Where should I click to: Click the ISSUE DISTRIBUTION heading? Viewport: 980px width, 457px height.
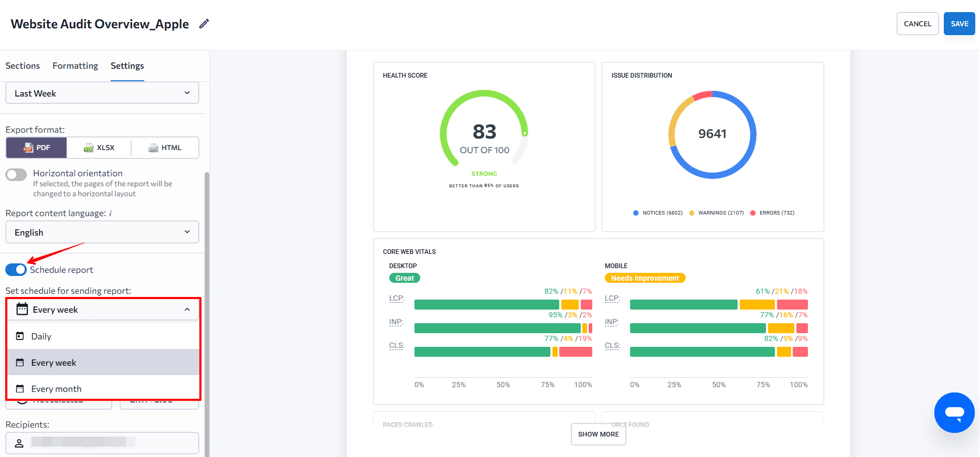[642, 76]
